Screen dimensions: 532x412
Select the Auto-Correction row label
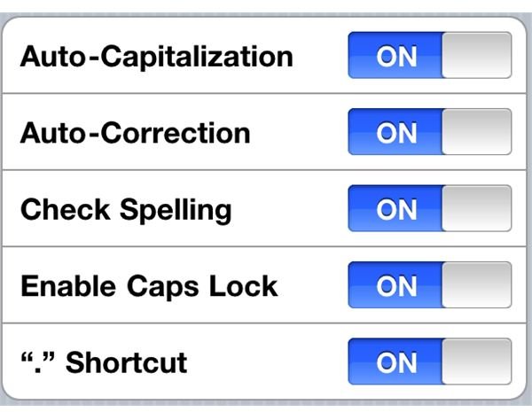click(x=136, y=133)
